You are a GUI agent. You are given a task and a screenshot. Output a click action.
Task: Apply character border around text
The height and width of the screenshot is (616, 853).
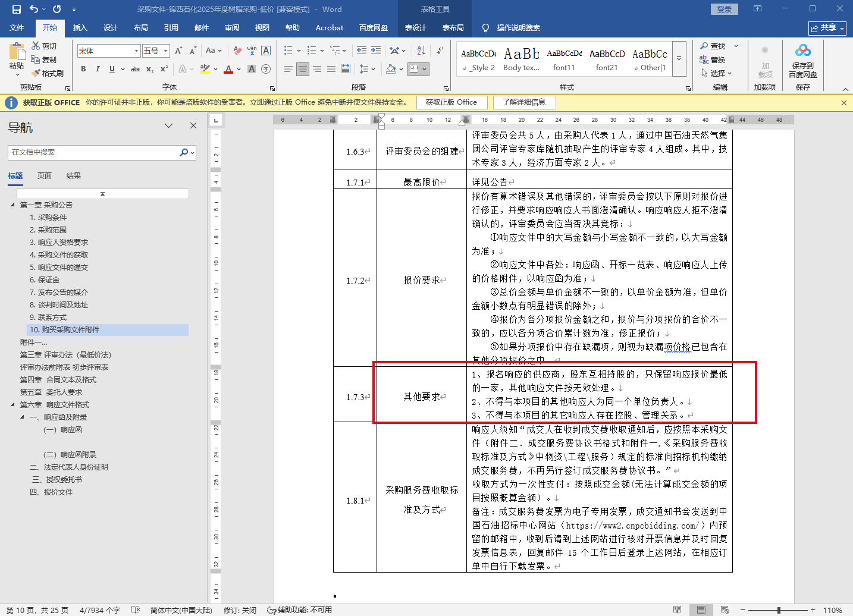[x=266, y=51]
